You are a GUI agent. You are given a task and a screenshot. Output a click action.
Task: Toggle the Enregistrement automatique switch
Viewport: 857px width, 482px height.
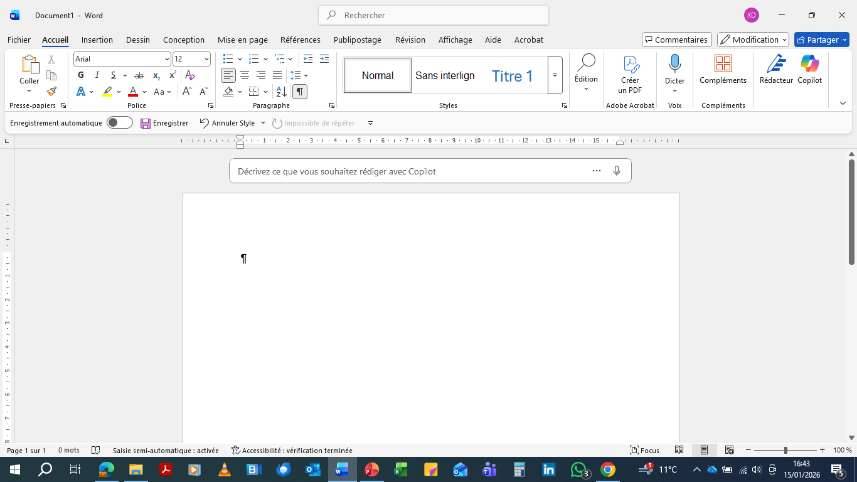coord(119,123)
